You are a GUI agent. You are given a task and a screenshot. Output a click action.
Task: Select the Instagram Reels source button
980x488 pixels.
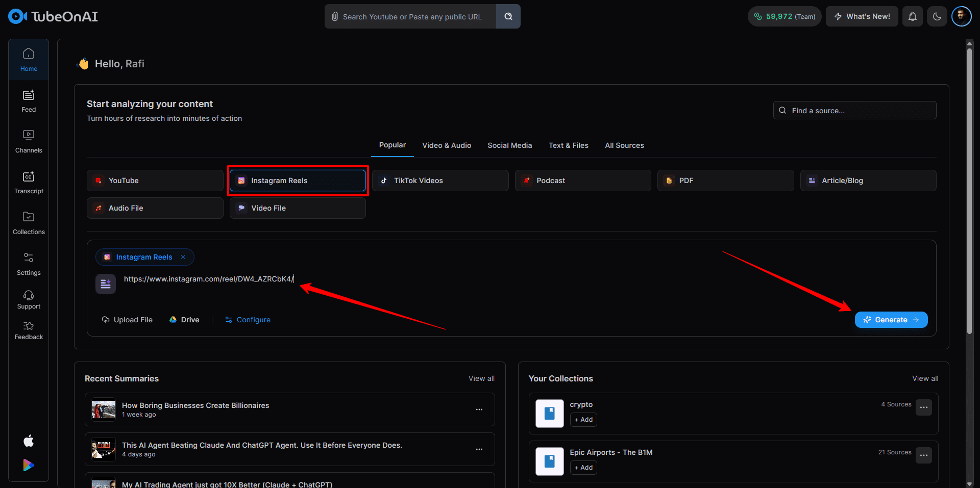tap(298, 181)
